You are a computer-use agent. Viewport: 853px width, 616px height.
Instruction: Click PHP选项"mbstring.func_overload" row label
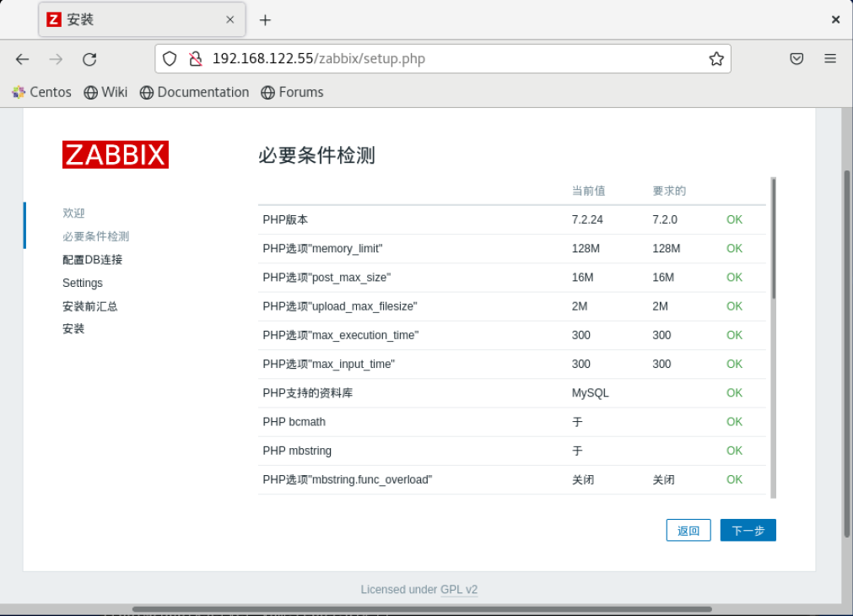347,479
